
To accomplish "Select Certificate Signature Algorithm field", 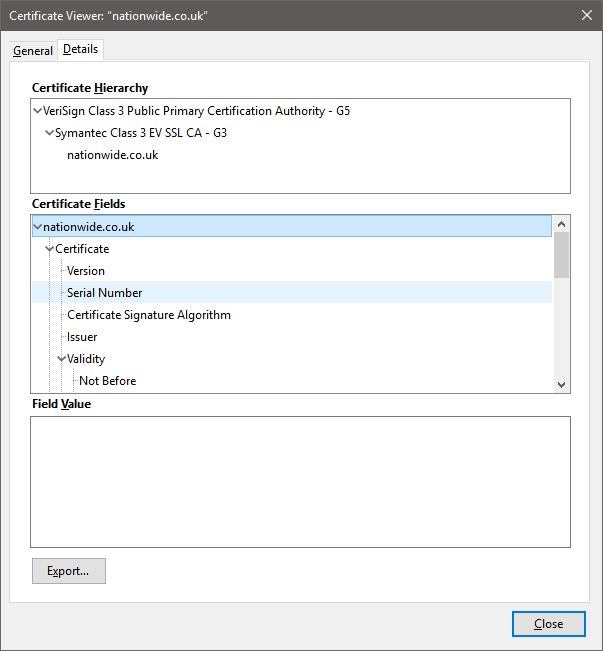I will (148, 315).
